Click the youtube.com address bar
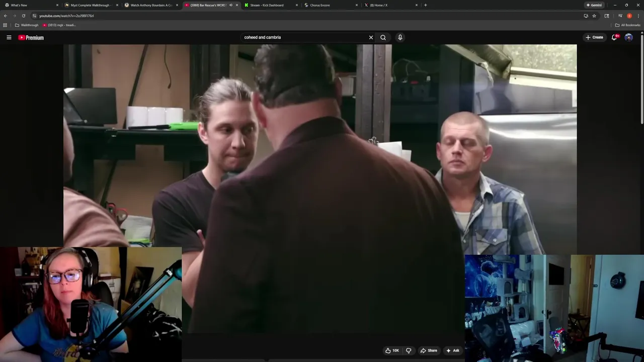The width and height of the screenshot is (644, 362). click(307, 16)
